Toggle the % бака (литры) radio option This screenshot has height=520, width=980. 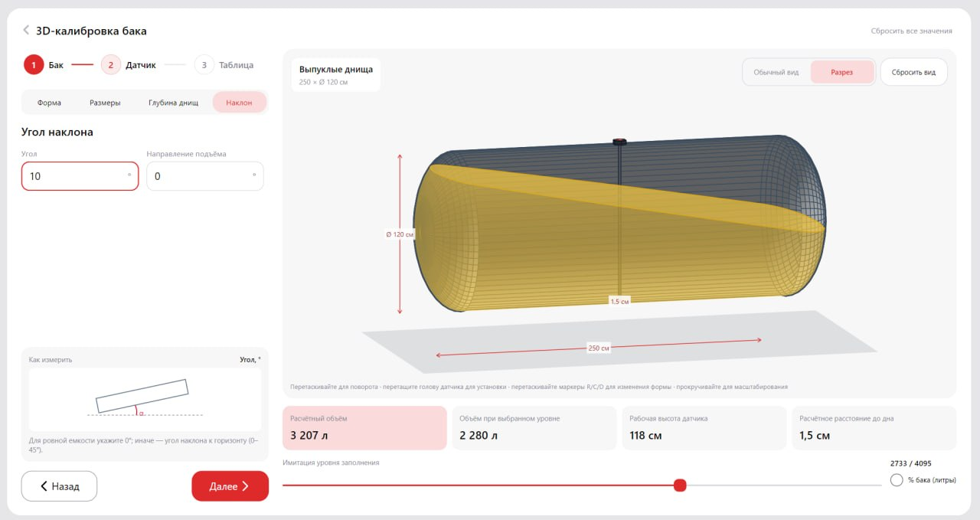pos(897,480)
